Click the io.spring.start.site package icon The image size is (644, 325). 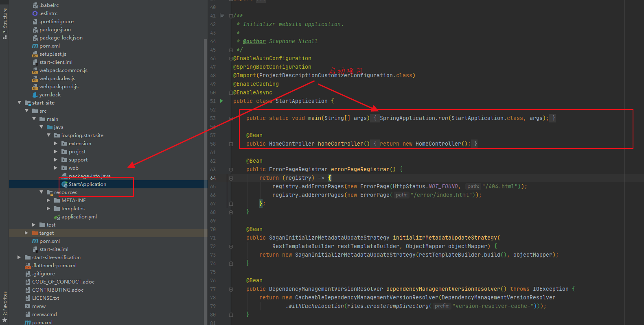pyautogui.click(x=57, y=135)
